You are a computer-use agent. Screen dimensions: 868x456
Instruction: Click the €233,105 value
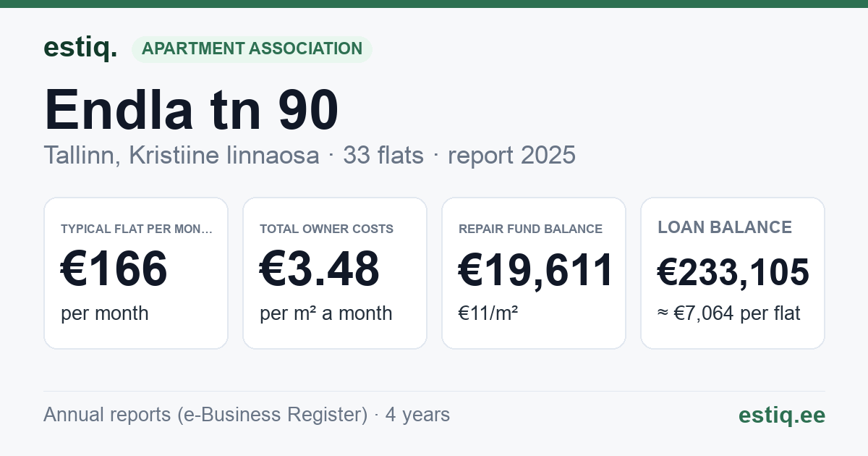point(733,273)
